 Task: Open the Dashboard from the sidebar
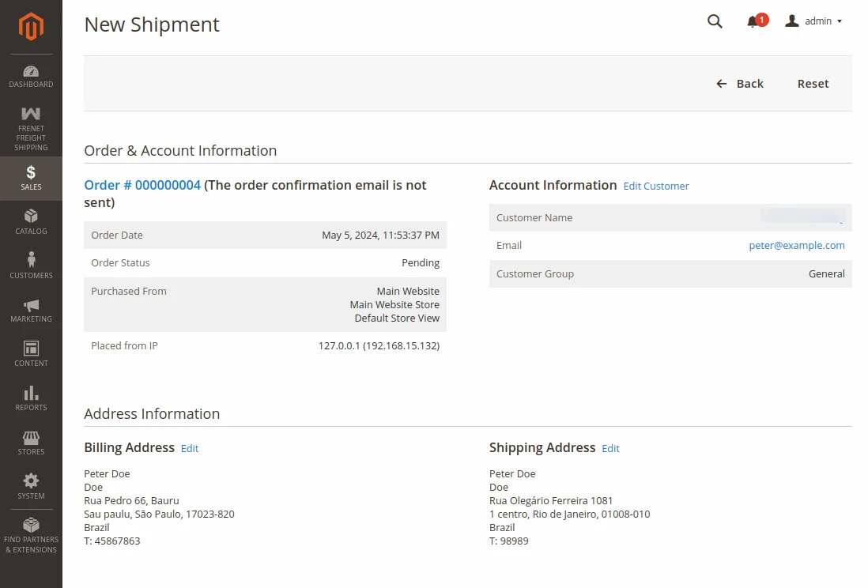[x=31, y=75]
